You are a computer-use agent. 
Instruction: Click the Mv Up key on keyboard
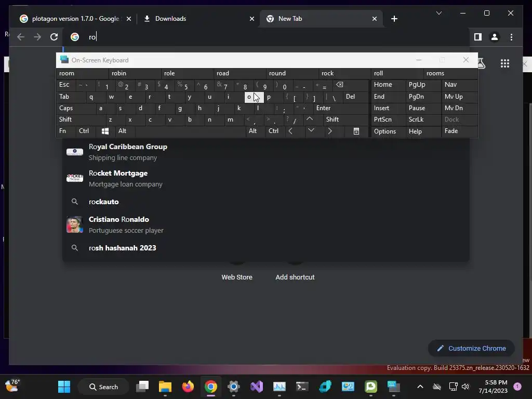pos(459,97)
